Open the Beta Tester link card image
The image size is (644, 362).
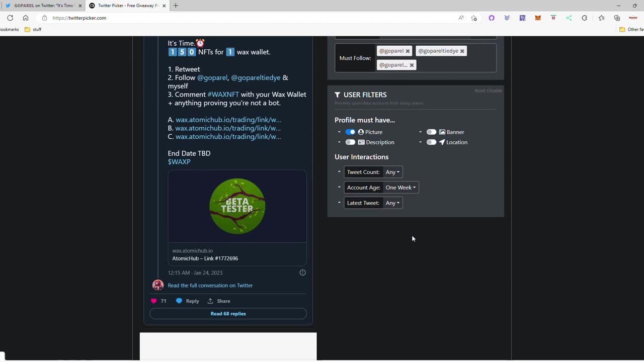pyautogui.click(x=237, y=206)
